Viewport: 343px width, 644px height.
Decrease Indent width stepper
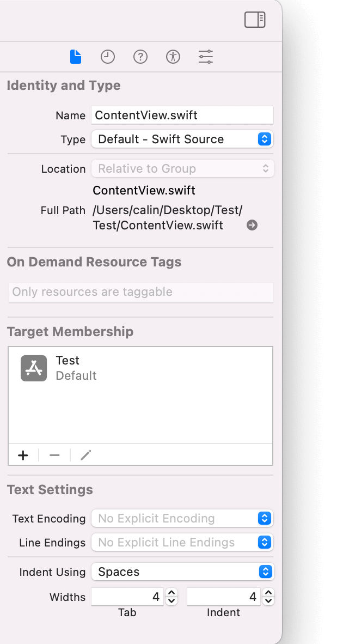tap(268, 601)
